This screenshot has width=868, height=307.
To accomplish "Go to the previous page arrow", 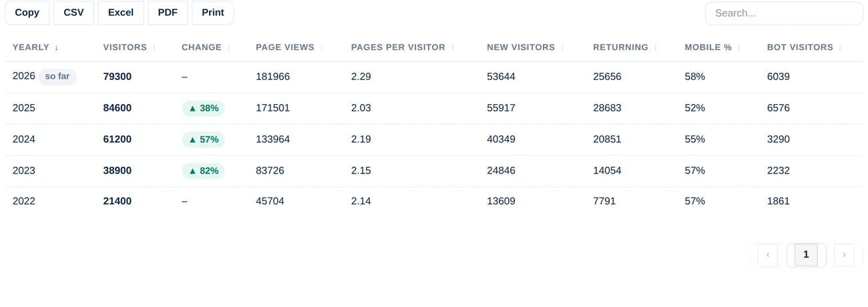I will click(768, 255).
